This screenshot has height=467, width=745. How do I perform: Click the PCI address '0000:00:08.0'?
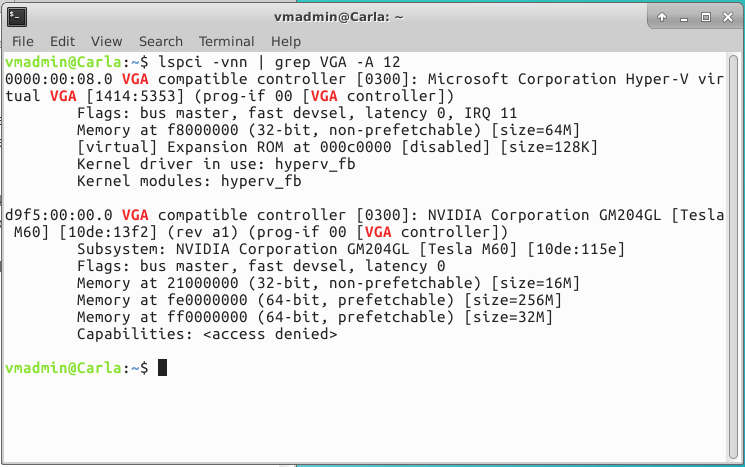pos(59,79)
